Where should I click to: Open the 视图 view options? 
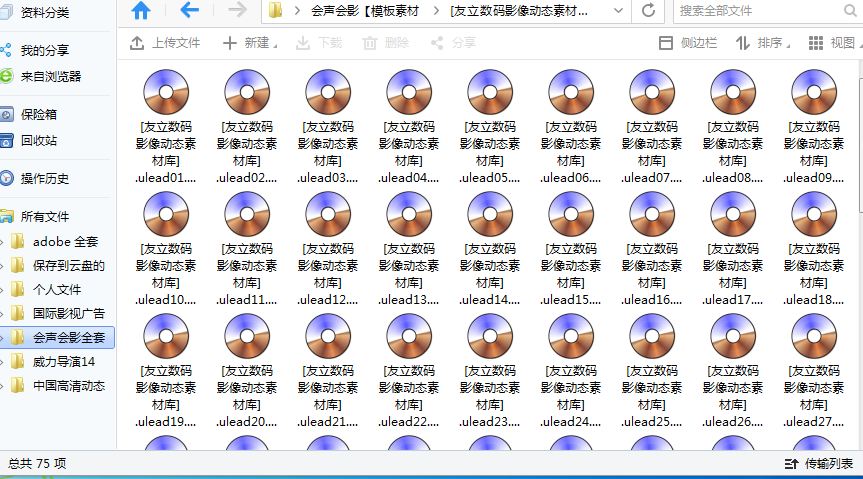coord(832,43)
